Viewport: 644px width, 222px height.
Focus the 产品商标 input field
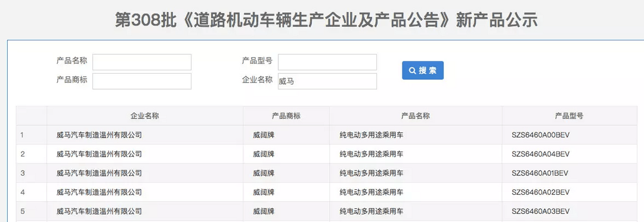pos(142,81)
